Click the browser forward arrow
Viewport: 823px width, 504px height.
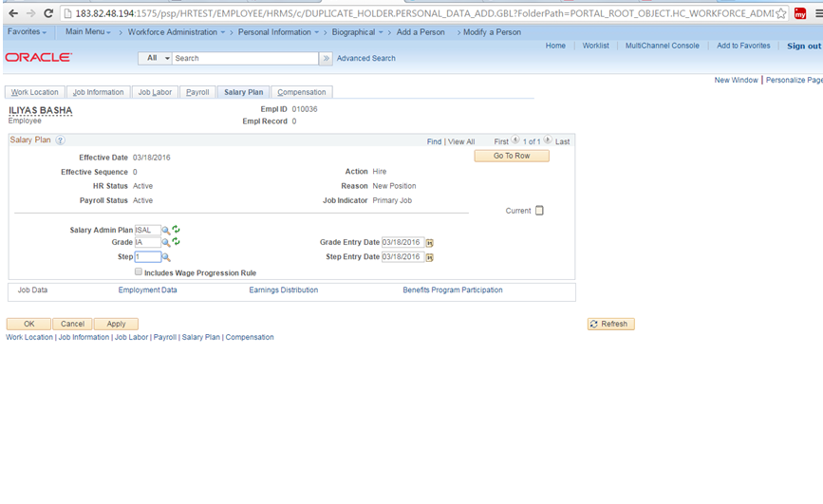31,13
